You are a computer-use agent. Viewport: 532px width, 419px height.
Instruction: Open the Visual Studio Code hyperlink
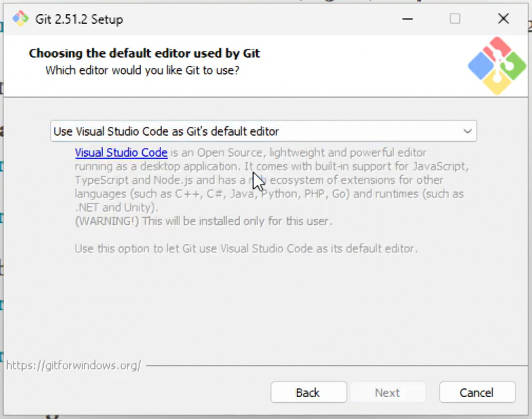(121, 153)
